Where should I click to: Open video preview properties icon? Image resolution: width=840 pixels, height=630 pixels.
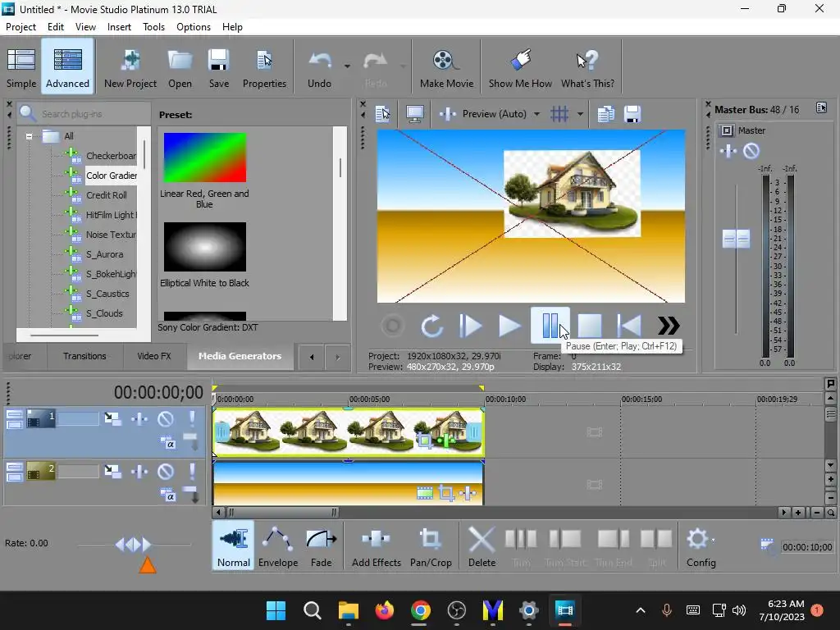(382, 113)
